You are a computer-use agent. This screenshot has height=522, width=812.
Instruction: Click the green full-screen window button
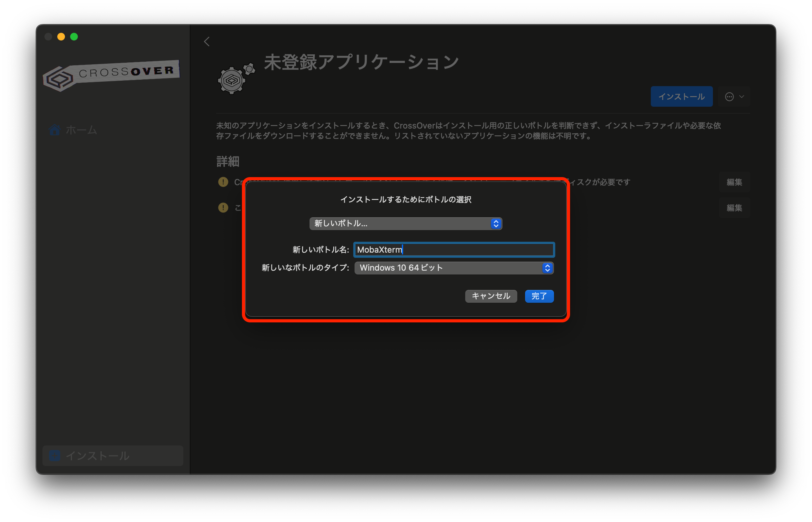click(x=74, y=37)
